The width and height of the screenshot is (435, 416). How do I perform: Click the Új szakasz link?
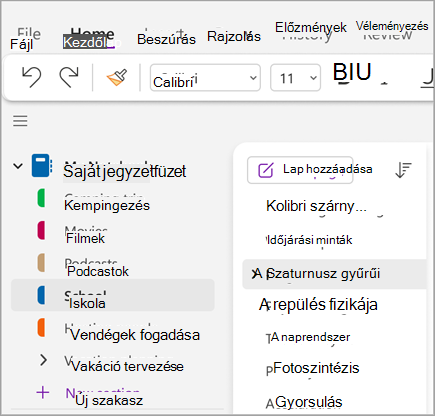pyautogui.click(x=109, y=400)
